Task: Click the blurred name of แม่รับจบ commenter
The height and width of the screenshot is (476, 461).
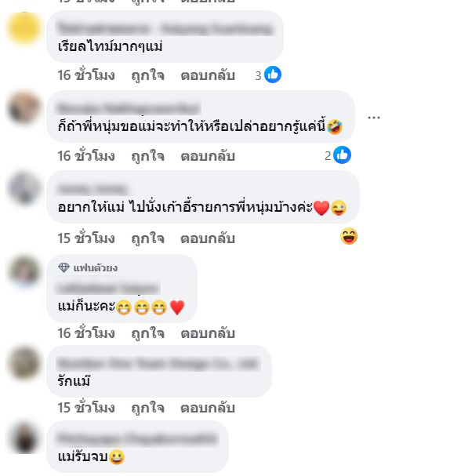Action: [x=138, y=438]
